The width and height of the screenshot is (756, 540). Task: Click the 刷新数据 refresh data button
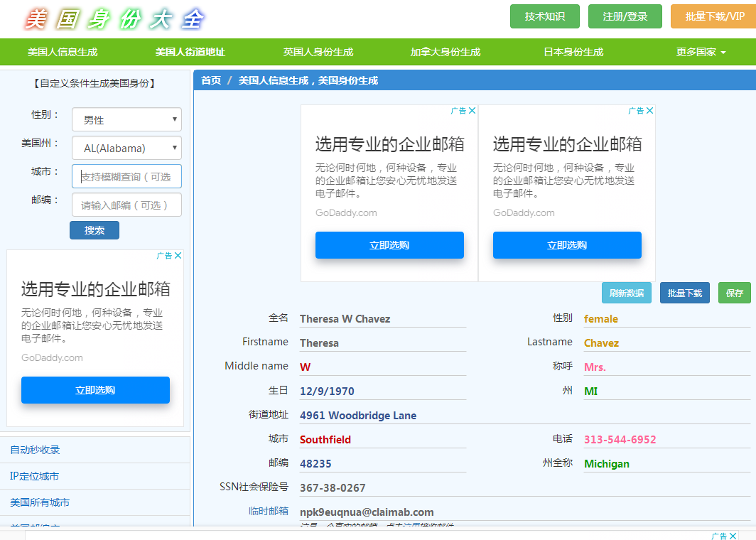click(626, 293)
